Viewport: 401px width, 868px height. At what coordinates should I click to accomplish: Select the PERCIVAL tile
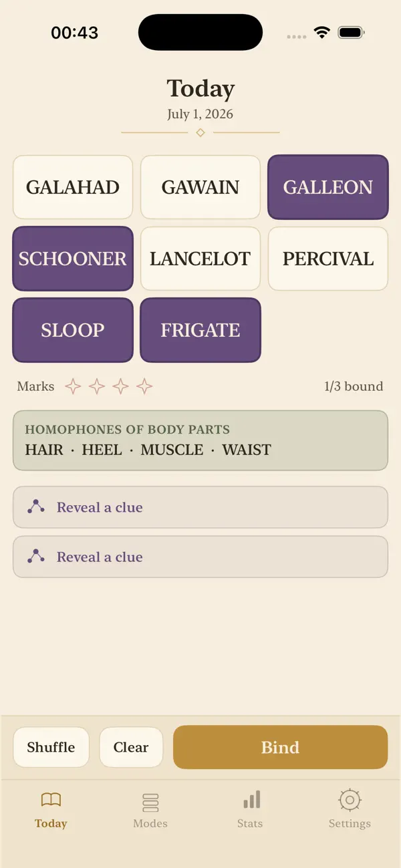(x=328, y=259)
